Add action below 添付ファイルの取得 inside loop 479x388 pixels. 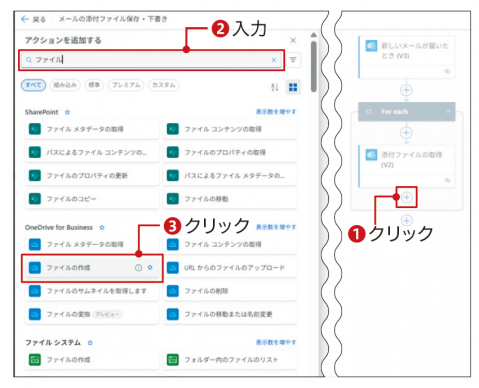tap(406, 197)
